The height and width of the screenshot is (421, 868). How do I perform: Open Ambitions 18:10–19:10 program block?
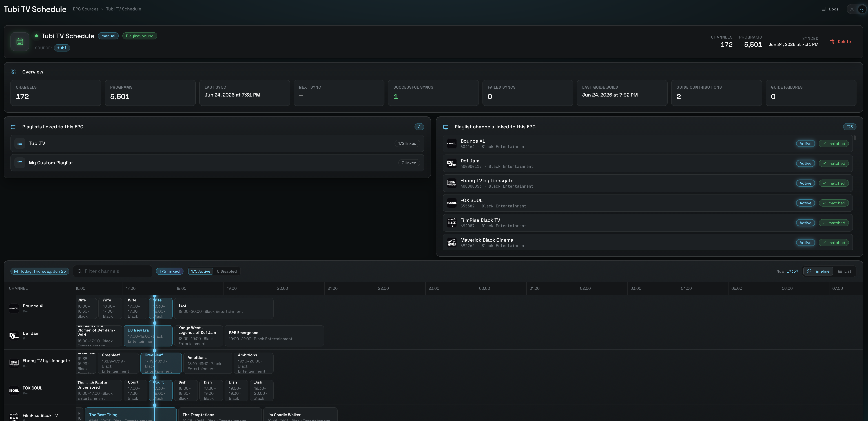[208, 363]
